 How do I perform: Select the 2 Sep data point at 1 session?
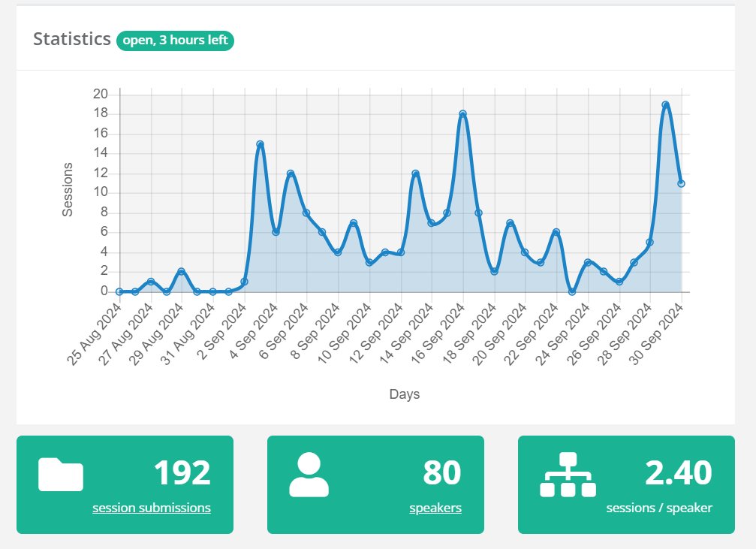click(244, 282)
